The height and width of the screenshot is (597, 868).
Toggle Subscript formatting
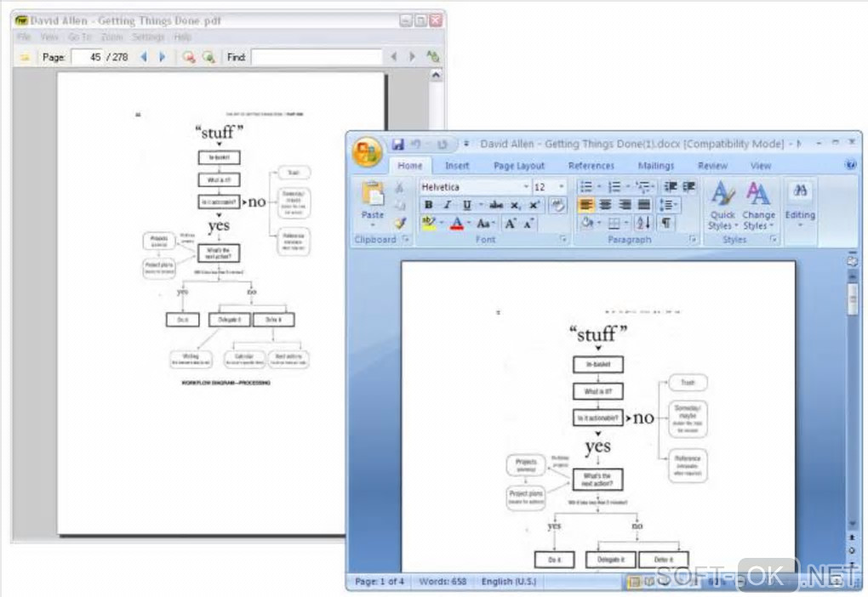516,205
